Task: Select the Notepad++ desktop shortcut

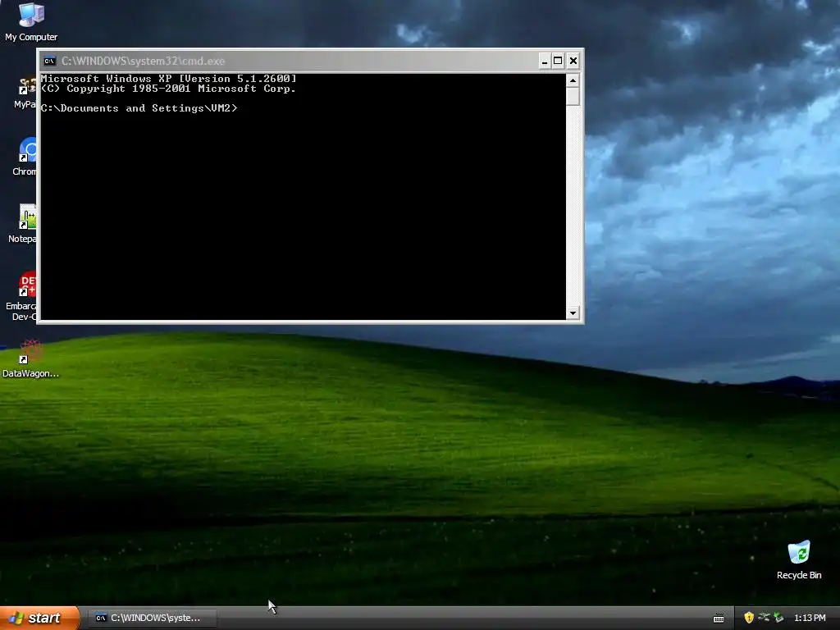Action: pyautogui.click(x=22, y=224)
